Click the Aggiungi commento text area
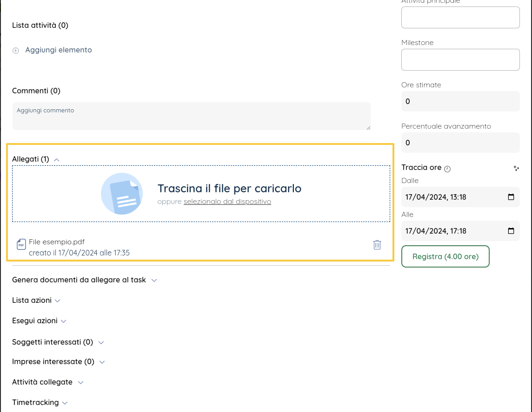This screenshot has height=412, width=532. (191, 116)
